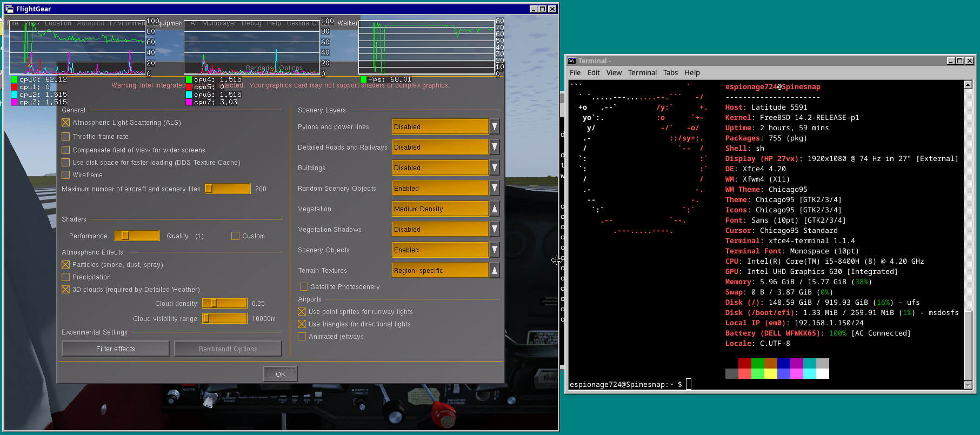This screenshot has width=980, height=435.
Task: Maximize the FlightGear window
Action: click(543, 9)
